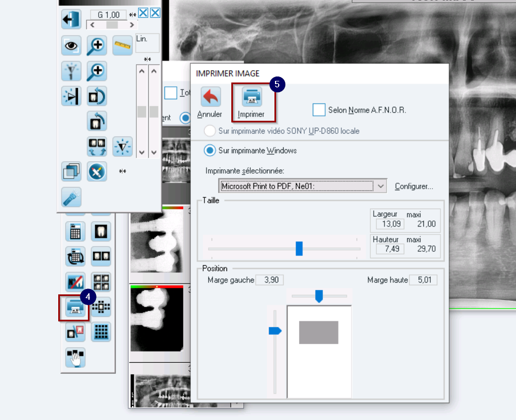
Task: Click the contrast lamp icon below the eye
Action: click(71, 71)
